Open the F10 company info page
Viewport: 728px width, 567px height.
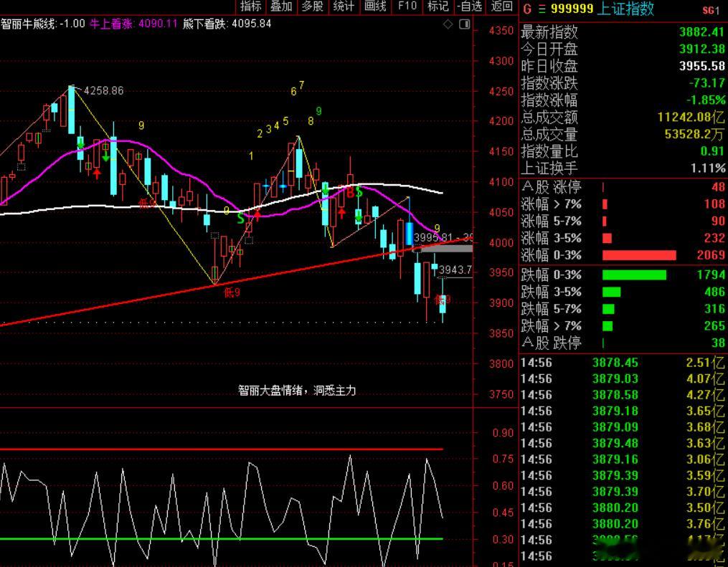407,6
